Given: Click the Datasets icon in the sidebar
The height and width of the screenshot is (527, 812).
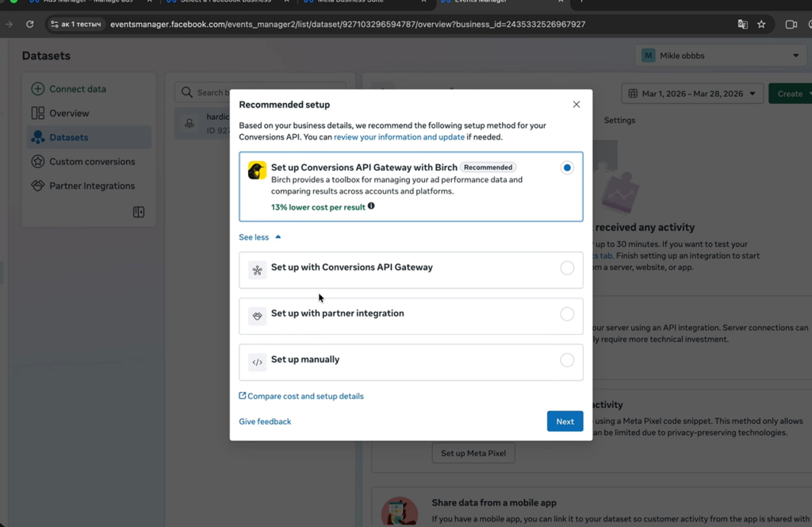Looking at the screenshot, I should click(38, 137).
